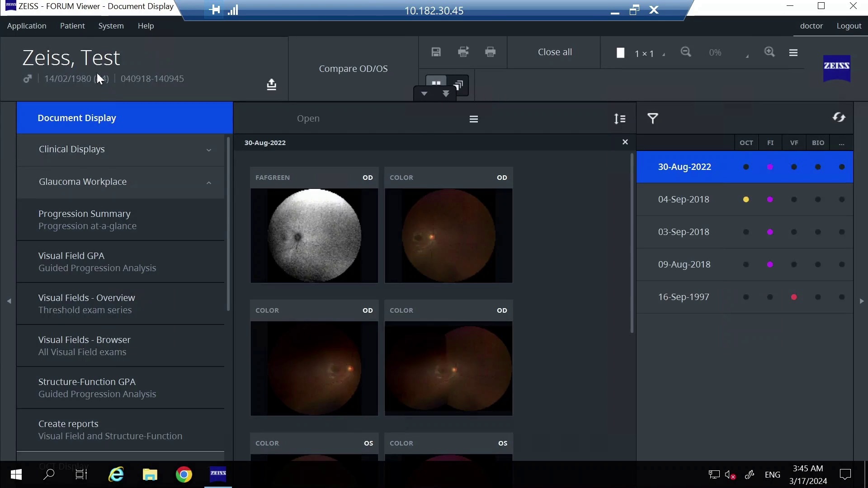This screenshot has height=488, width=868.
Task: Refresh the exam list with the sync icon
Action: tap(840, 117)
